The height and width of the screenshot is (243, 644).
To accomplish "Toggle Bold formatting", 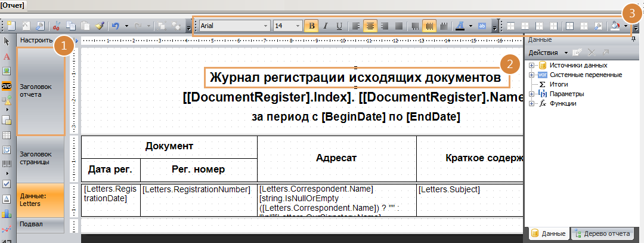I will coord(311,26).
